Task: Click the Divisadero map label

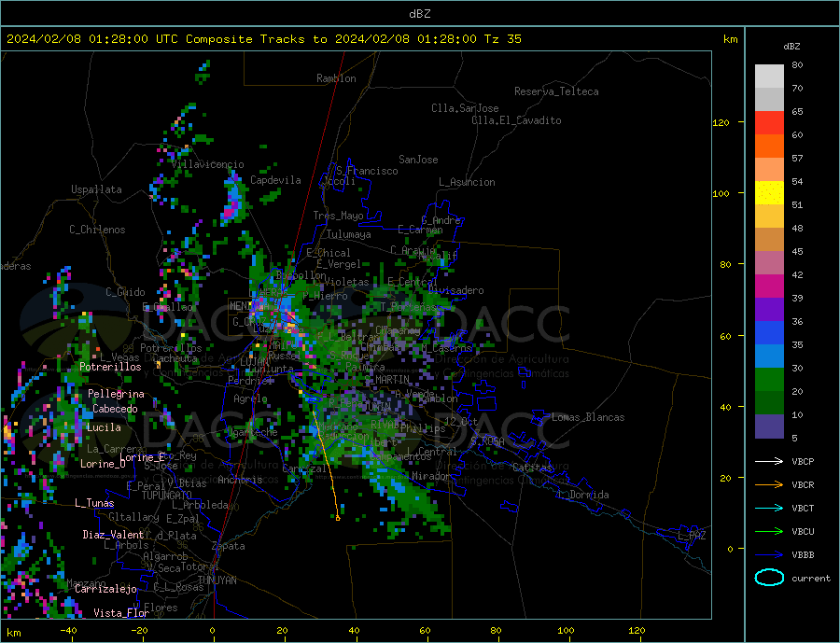Action: pyautogui.click(x=455, y=290)
